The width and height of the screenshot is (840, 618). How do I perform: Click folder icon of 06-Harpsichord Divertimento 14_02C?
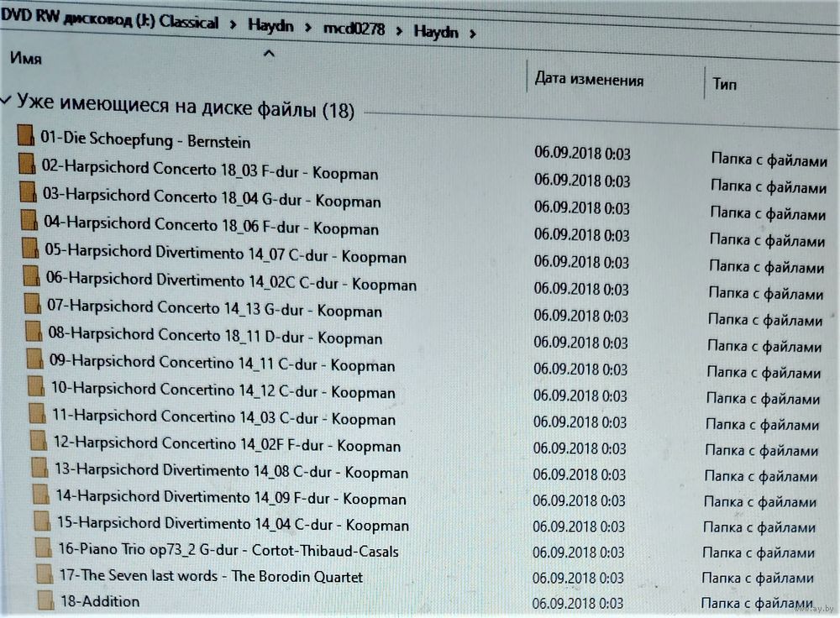(x=32, y=275)
